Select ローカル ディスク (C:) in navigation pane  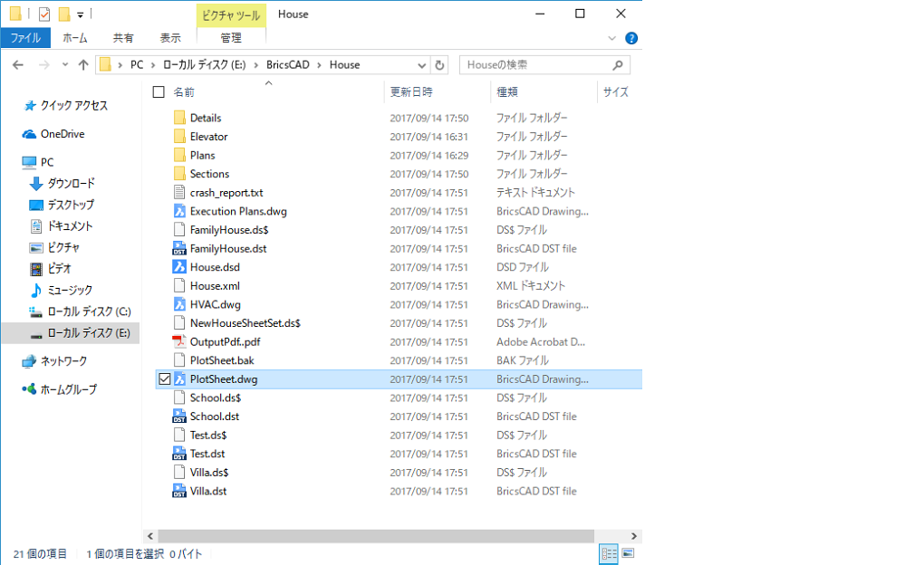tap(89, 311)
